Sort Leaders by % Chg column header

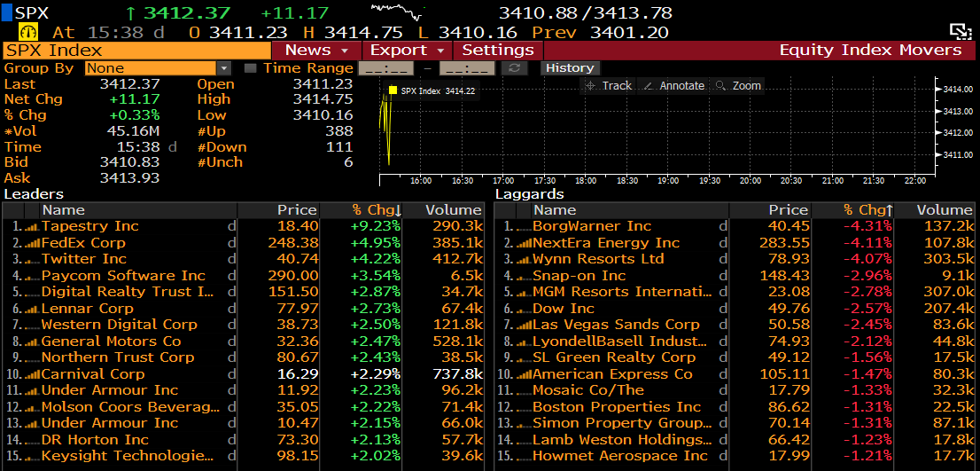click(376, 210)
